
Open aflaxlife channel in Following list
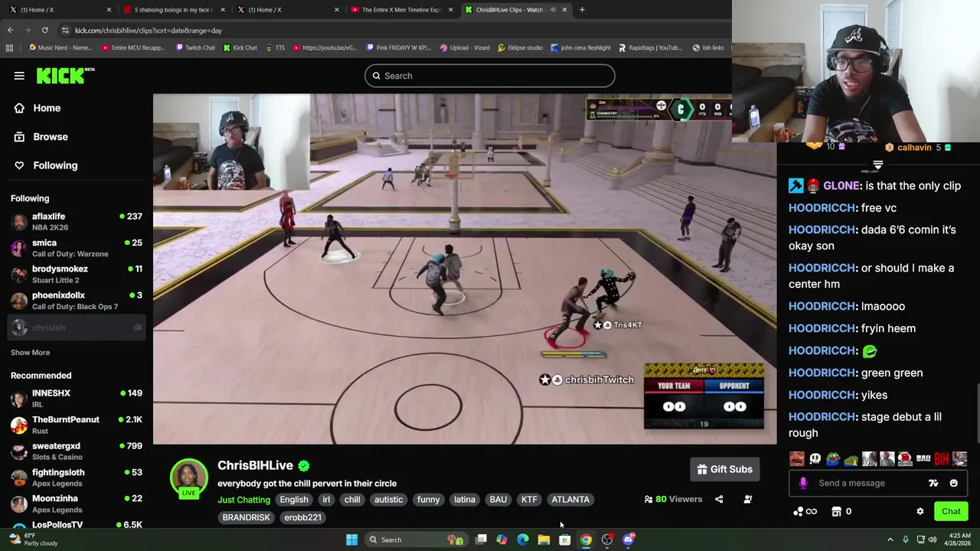tap(77, 222)
